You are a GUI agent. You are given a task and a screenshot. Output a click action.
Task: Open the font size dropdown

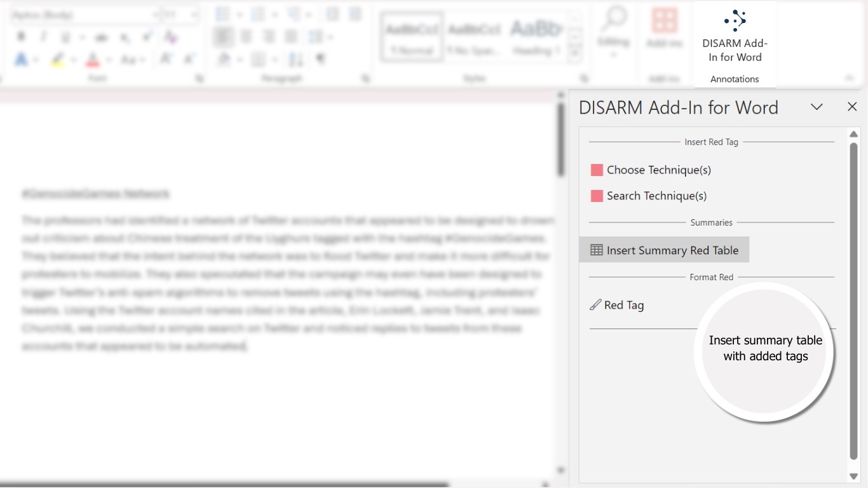click(x=194, y=14)
